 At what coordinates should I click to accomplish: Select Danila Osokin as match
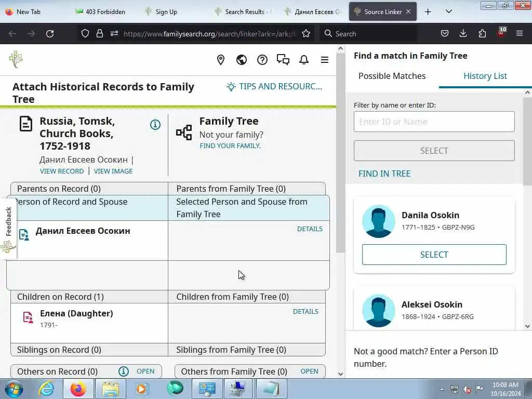[x=434, y=255]
